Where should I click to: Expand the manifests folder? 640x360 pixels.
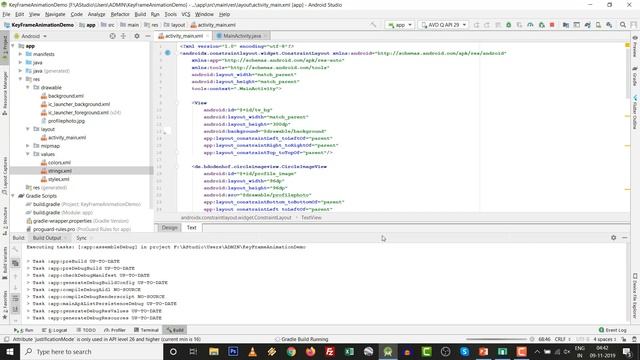(x=20, y=54)
